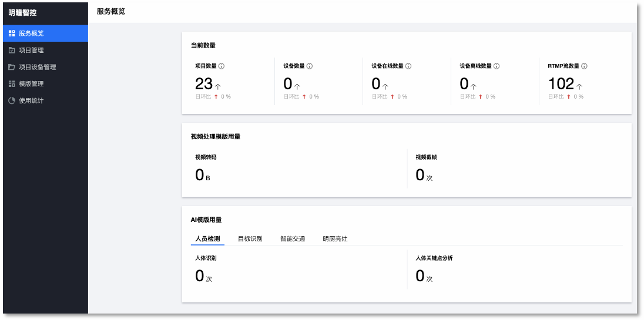Click the 项目管理 sidebar icon

(x=12, y=50)
